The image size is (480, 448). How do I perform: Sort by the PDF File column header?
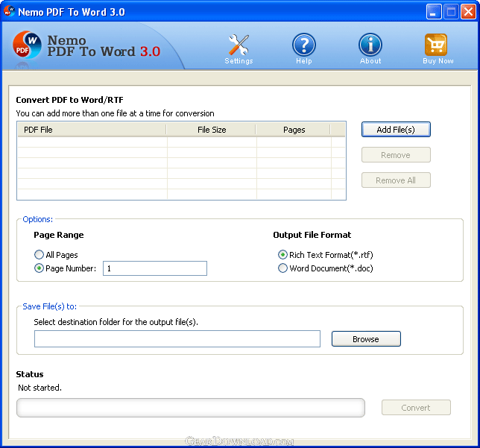(92, 130)
